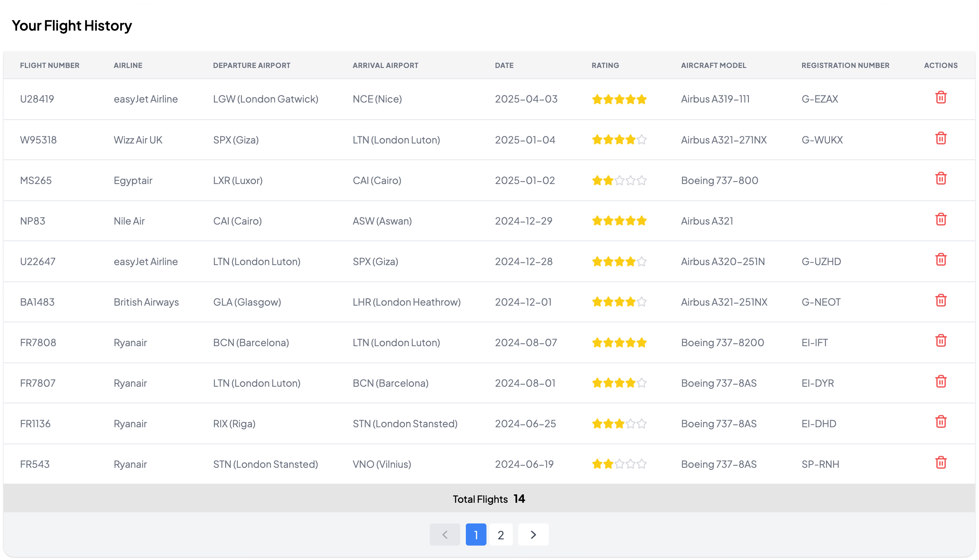Delete Ryanair flight FR7808 row
This screenshot has width=979, height=560.
coord(940,341)
